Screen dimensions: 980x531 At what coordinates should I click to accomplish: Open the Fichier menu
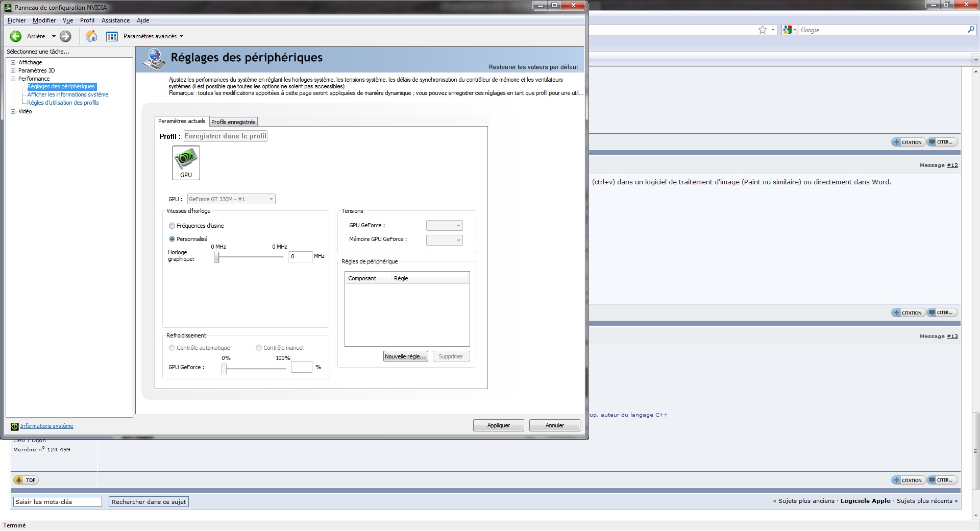[x=16, y=20]
